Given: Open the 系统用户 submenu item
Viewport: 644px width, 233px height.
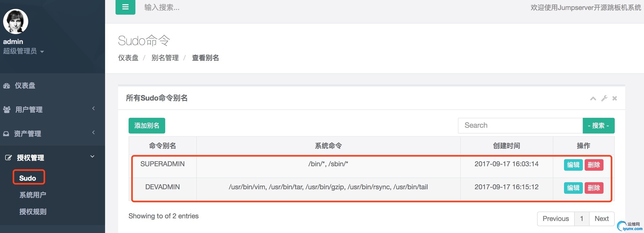Looking at the screenshot, I should pos(33,195).
